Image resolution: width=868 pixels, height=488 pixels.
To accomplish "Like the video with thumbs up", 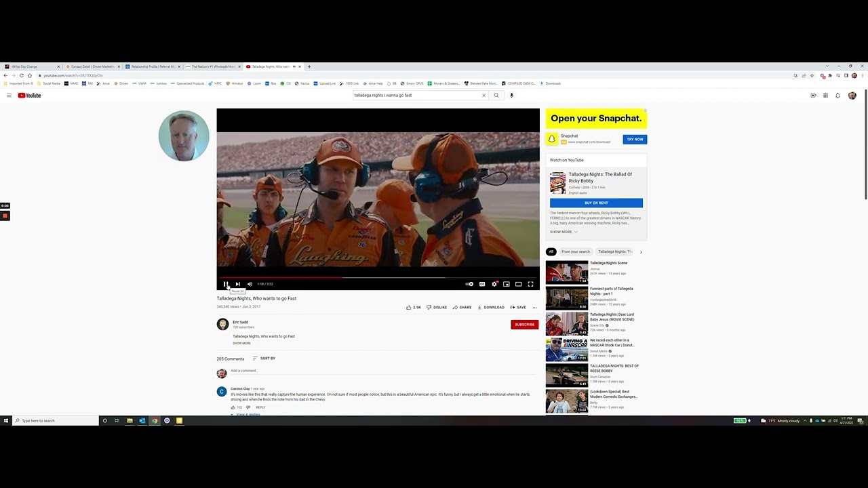I will [414, 307].
